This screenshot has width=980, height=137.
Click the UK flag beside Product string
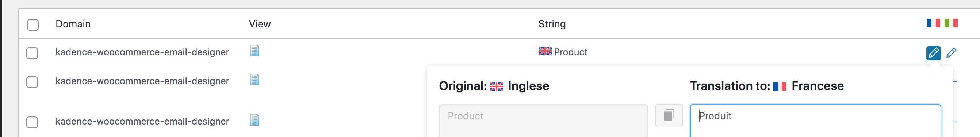coord(545,51)
